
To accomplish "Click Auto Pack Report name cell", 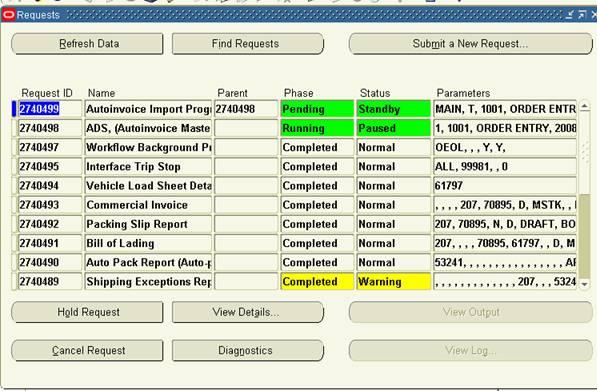I will coord(148,262).
